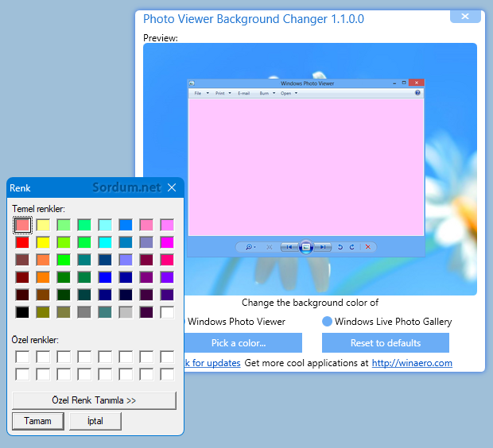Click the Photo Viewer Background Changer 1.1.0.0 title

pyautogui.click(x=254, y=19)
